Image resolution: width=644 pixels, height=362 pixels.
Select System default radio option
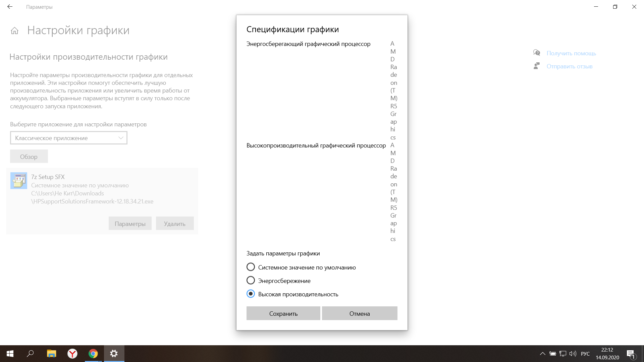coord(251,267)
